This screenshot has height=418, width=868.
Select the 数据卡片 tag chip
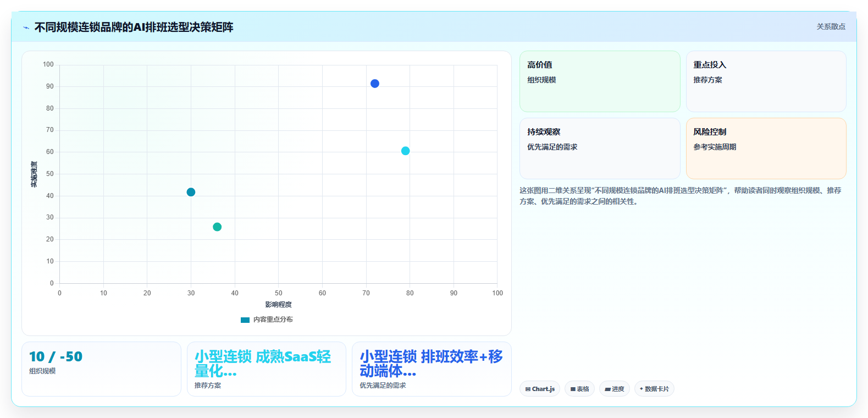coord(654,389)
